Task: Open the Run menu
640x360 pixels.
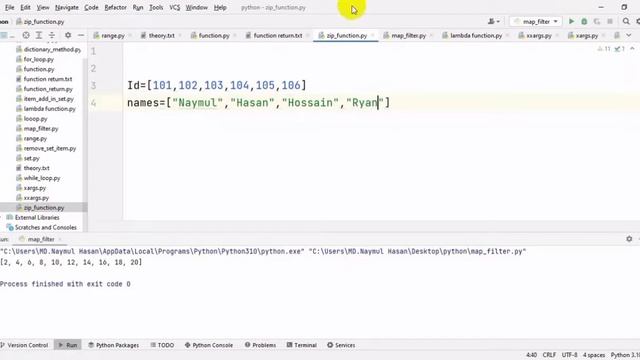Action: (x=138, y=7)
